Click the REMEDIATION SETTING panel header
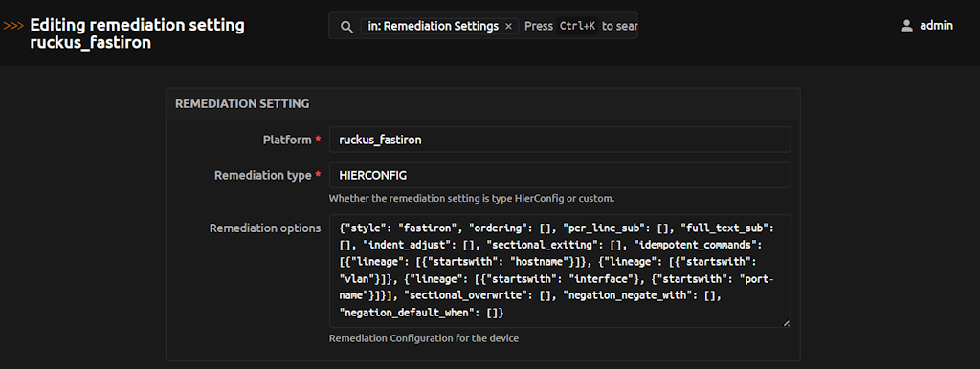The image size is (980, 369). [x=482, y=103]
